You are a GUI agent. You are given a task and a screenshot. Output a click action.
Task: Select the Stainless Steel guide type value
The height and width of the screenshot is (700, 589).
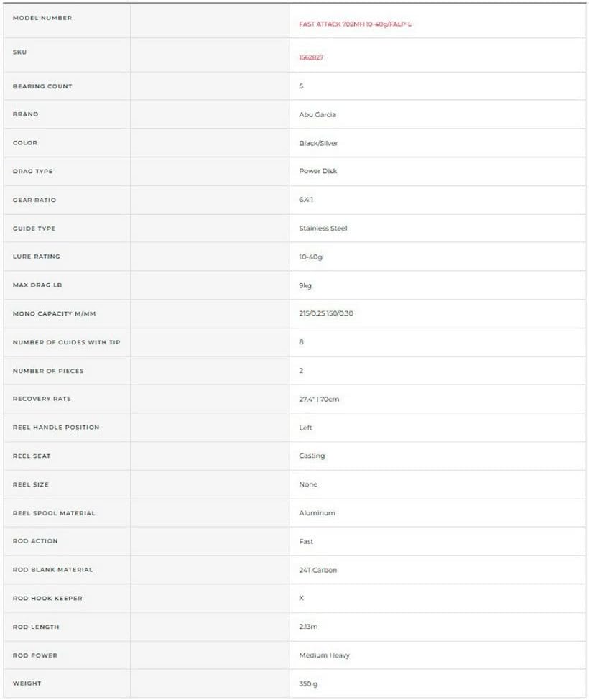(323, 228)
